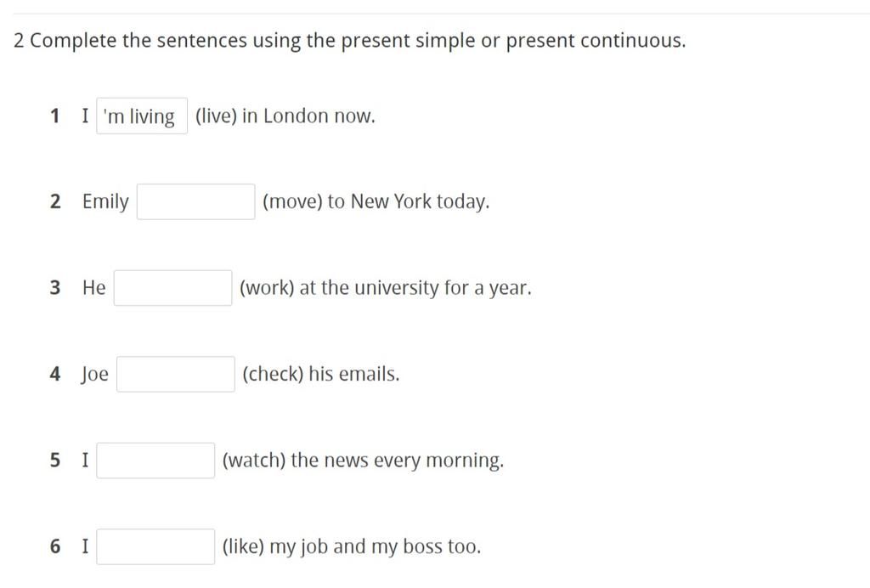The image size is (870, 588).
Task: Click the question number 5 label
Action: tap(55, 461)
